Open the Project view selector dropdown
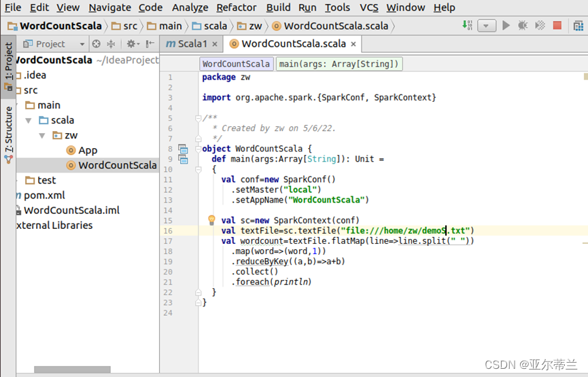 pyautogui.click(x=54, y=44)
